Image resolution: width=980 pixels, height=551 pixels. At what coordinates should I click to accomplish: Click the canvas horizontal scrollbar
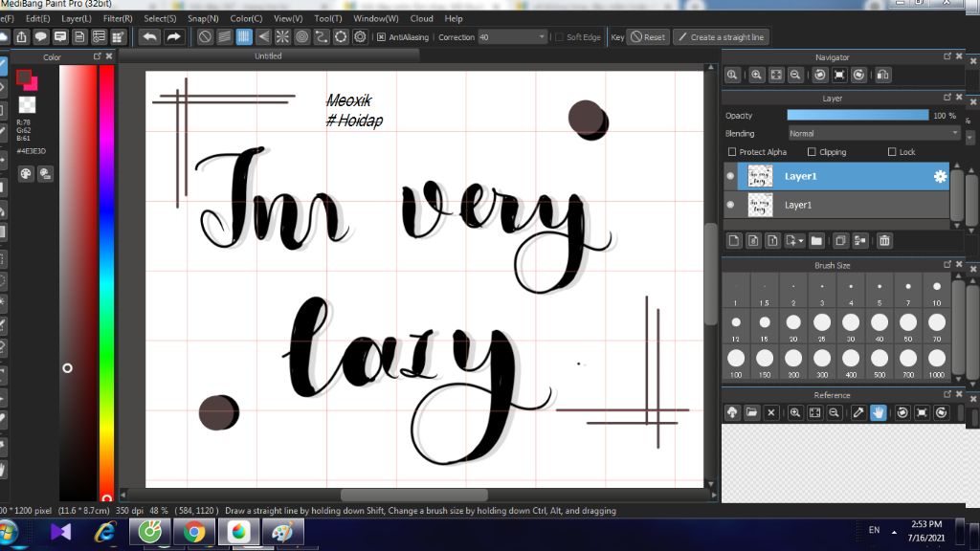413,495
